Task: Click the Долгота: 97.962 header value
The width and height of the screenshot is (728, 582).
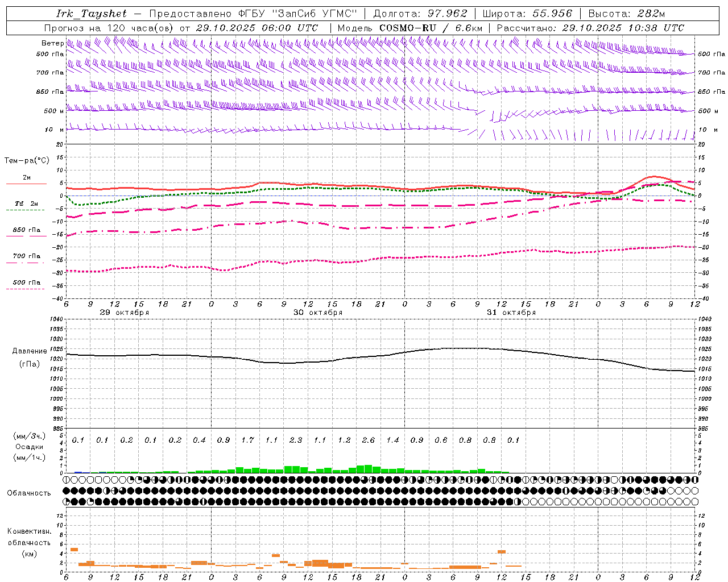Action: [420, 14]
